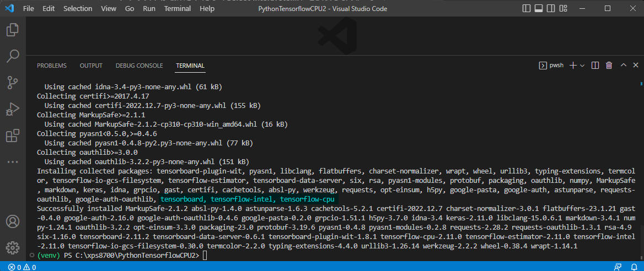
Task: Open the Source Control view
Action: [13, 83]
